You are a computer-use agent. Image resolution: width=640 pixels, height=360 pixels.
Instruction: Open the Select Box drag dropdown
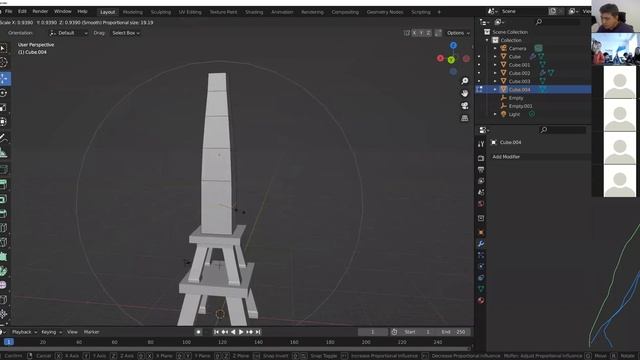[126, 33]
